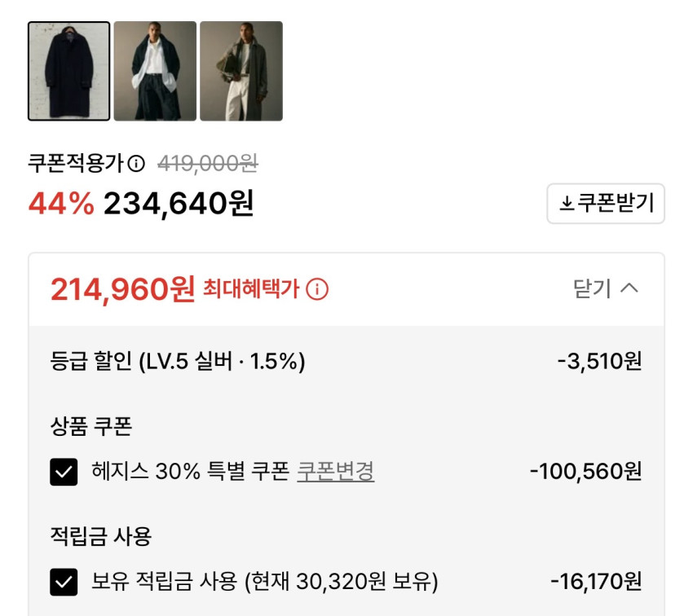This screenshot has height=616, width=693.
Task: Click the crossed-out 419,000원 original price
Action: click(207, 164)
